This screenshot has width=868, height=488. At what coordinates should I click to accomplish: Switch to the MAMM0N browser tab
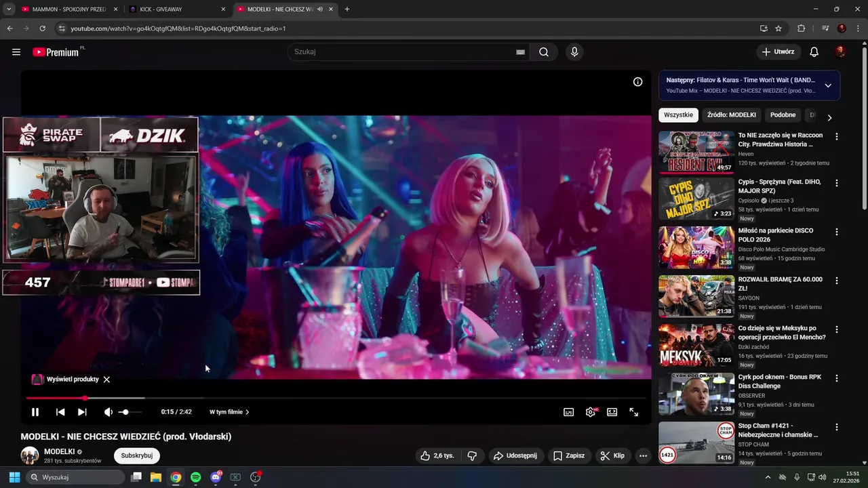[x=68, y=9]
